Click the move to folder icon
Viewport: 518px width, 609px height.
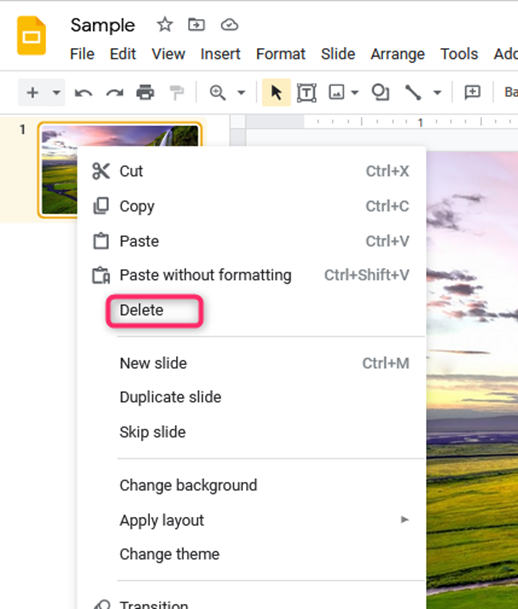[196, 25]
